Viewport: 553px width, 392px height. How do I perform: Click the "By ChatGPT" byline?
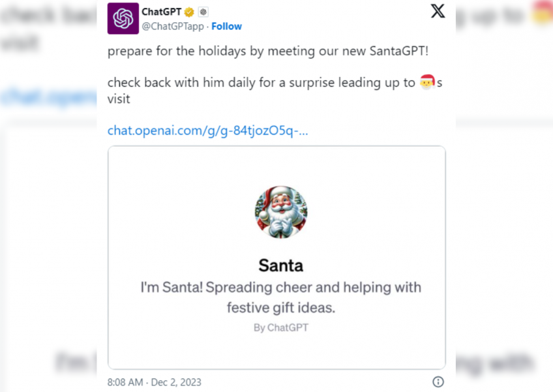(x=280, y=327)
